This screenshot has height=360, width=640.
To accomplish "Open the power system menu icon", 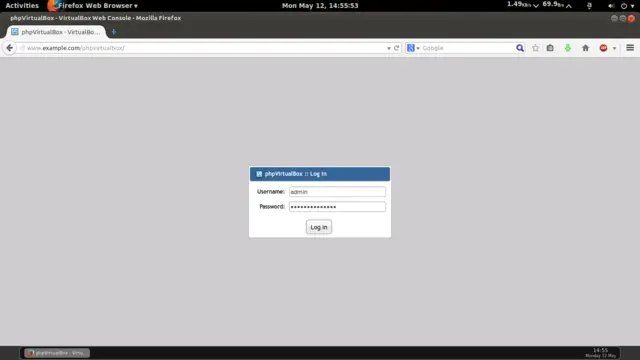I will [624, 6].
